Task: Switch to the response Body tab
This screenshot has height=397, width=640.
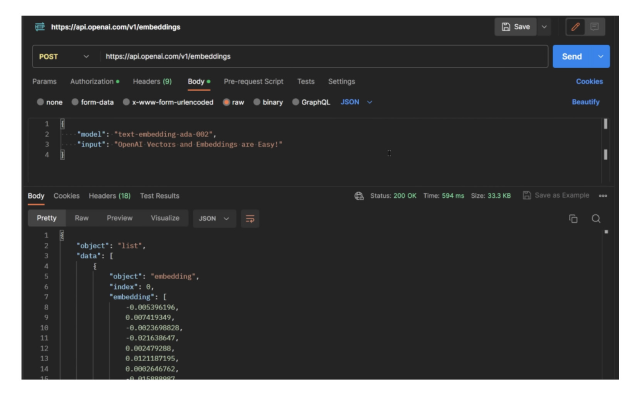Action: click(x=36, y=196)
